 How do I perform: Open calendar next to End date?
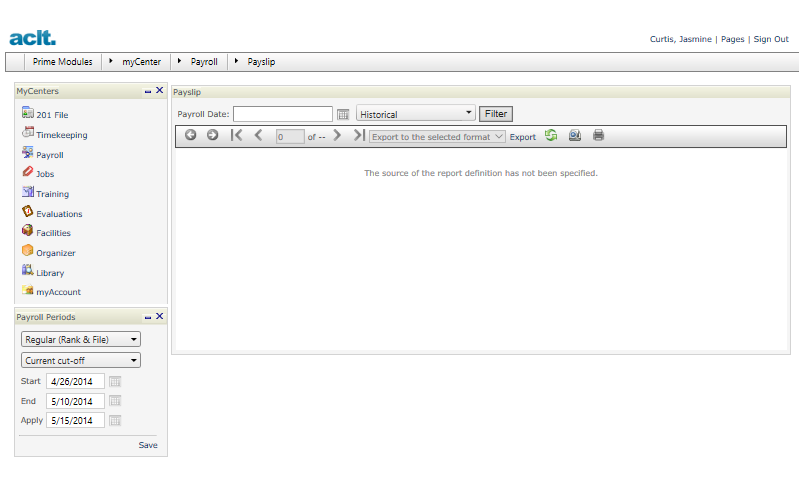pyautogui.click(x=115, y=401)
